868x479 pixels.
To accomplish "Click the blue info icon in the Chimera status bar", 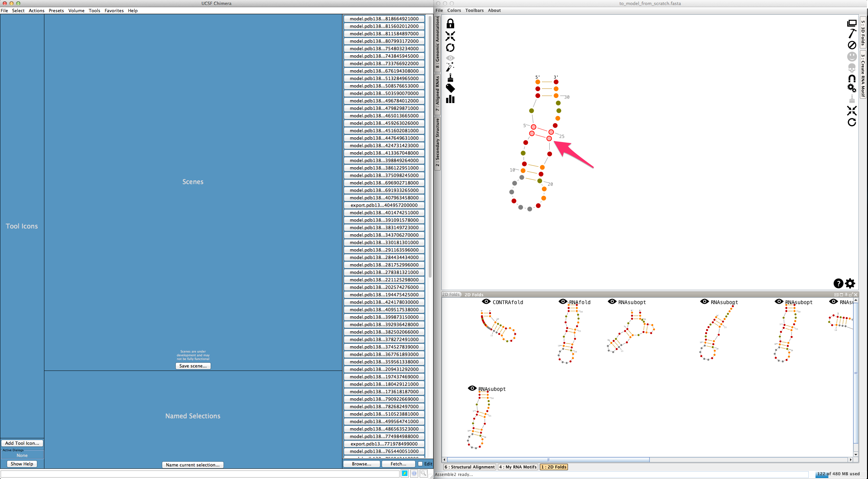I will coord(414,474).
